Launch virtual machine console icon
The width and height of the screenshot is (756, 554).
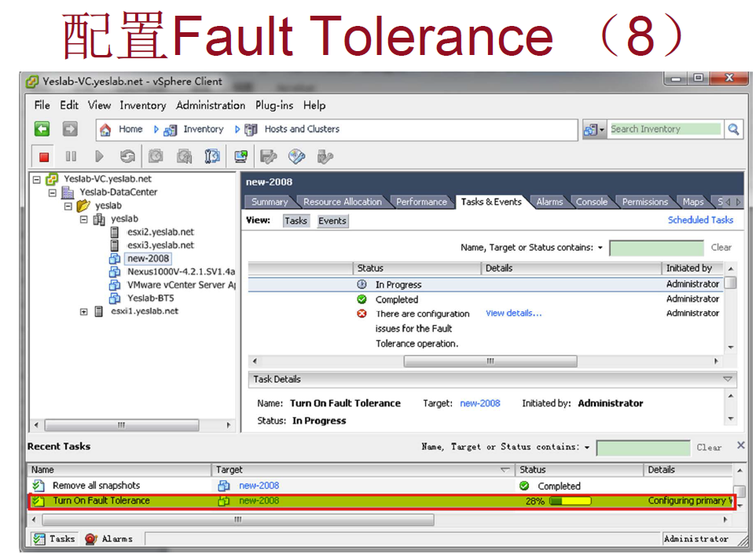240,156
